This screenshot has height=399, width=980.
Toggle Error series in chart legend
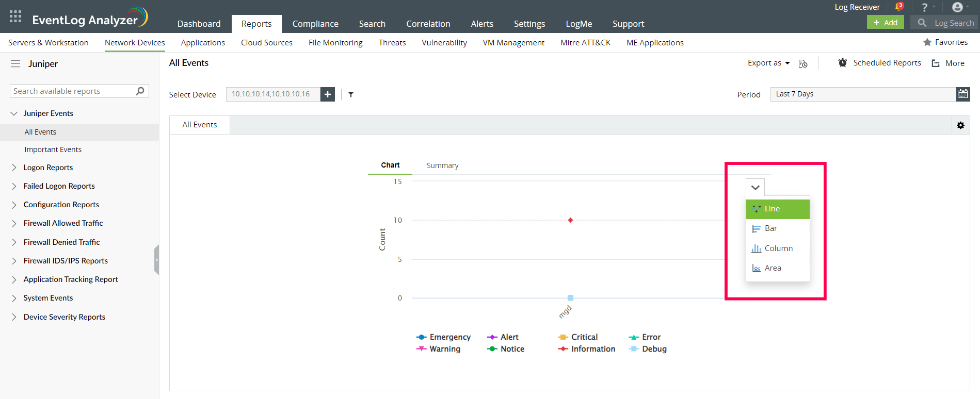pos(645,337)
